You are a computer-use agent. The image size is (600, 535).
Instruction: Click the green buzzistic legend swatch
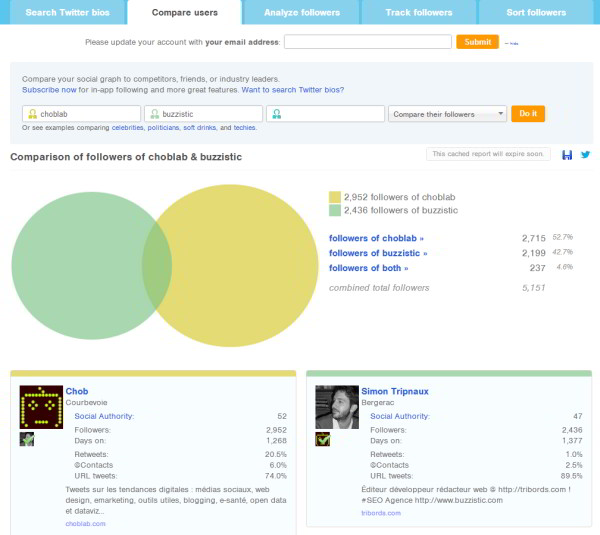[x=335, y=210]
